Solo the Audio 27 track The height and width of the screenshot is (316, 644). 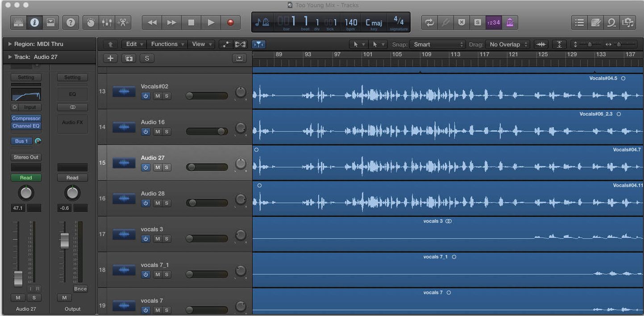coord(166,167)
